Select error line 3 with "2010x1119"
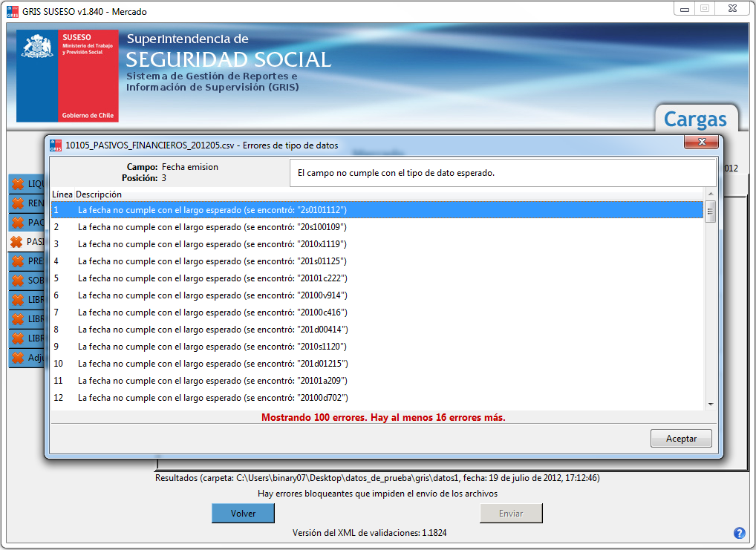 (377, 244)
